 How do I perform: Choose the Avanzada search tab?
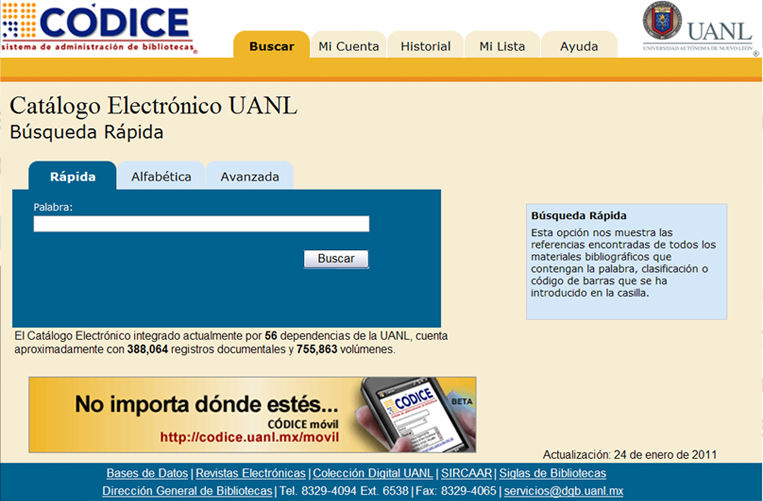tap(250, 177)
